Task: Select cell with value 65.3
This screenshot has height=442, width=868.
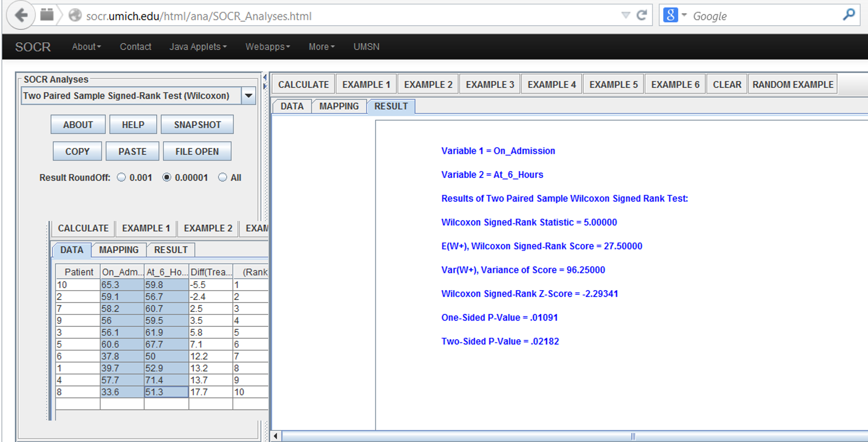Action: tap(122, 285)
